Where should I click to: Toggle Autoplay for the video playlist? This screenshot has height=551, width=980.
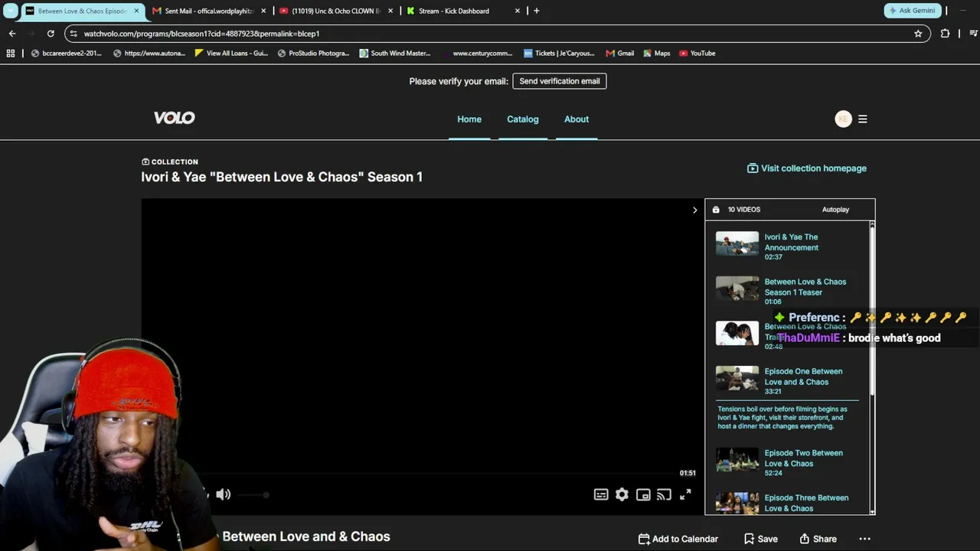pos(835,210)
